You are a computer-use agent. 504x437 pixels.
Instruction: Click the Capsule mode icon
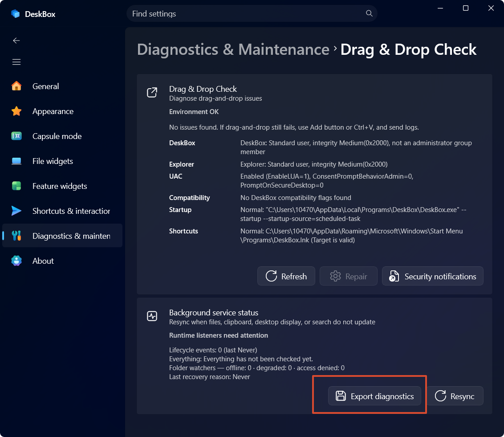[x=16, y=136]
